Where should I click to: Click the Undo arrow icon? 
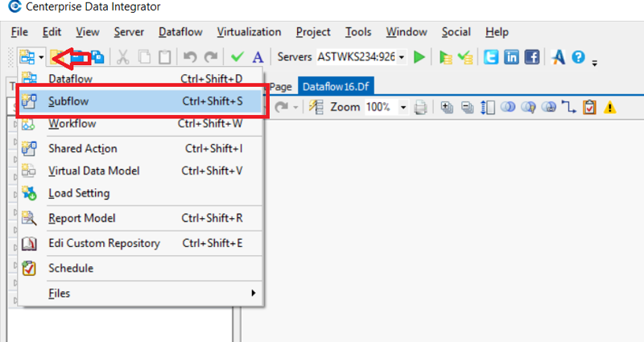(x=190, y=57)
